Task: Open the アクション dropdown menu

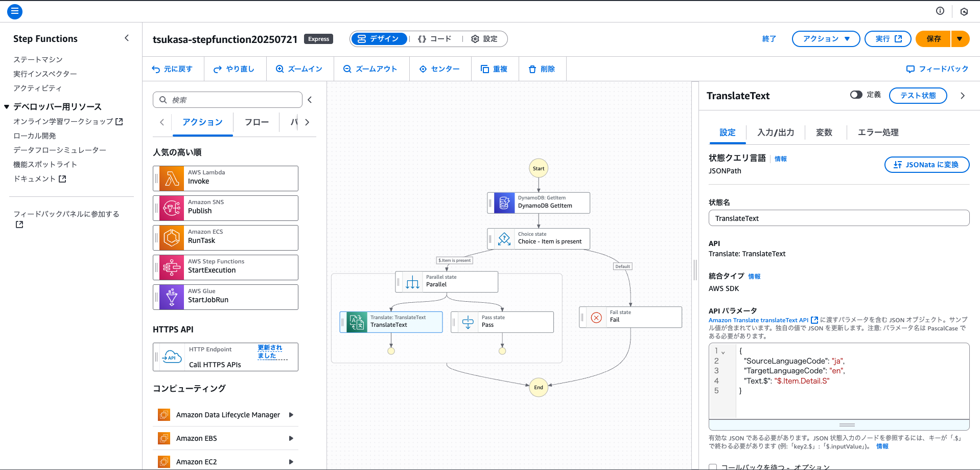Action: coord(826,39)
